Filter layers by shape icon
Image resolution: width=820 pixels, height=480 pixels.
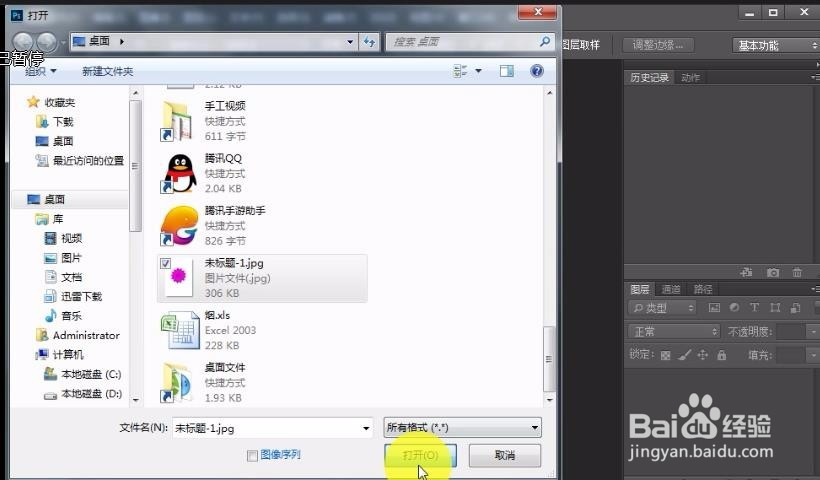coord(775,307)
